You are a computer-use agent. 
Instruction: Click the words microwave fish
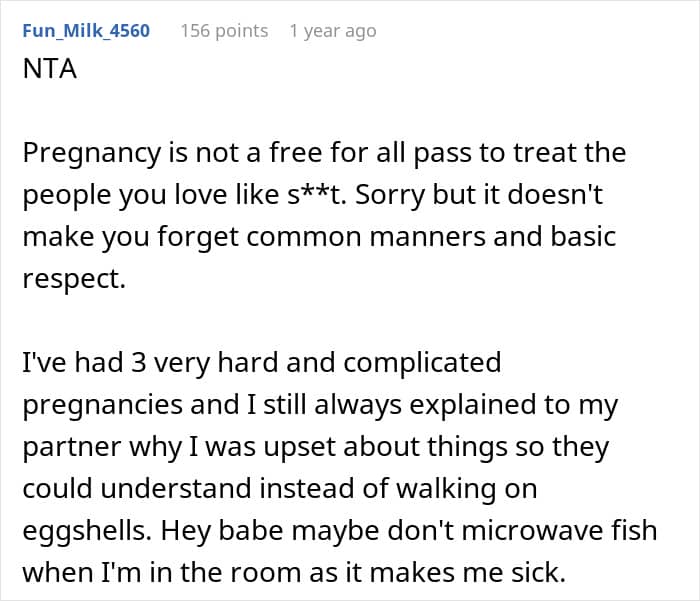(559, 530)
